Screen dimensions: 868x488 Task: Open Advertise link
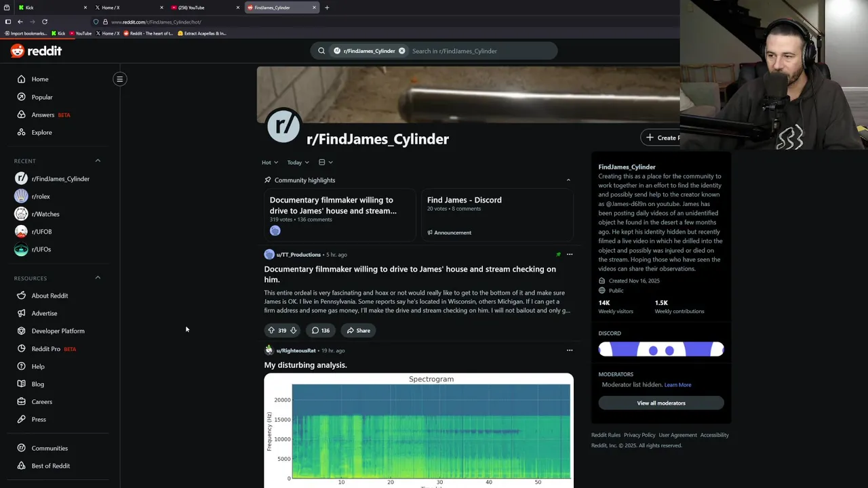click(x=44, y=313)
